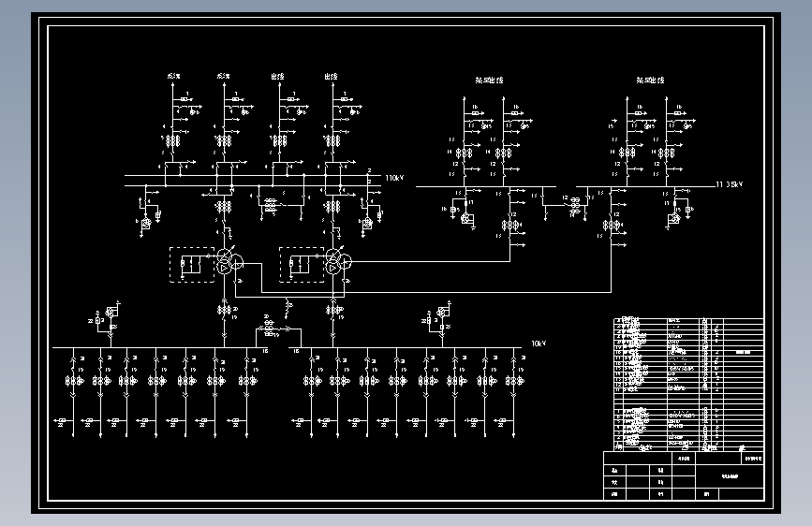Select the 10kV bus section coupler symbol
Screen dimensions: 812x526
click(269, 329)
